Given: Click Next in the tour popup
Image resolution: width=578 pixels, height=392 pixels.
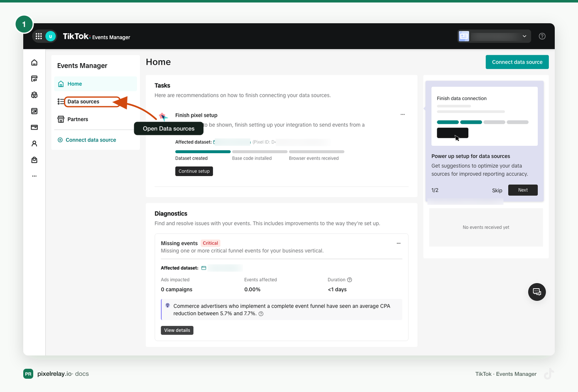Looking at the screenshot, I should [x=523, y=190].
